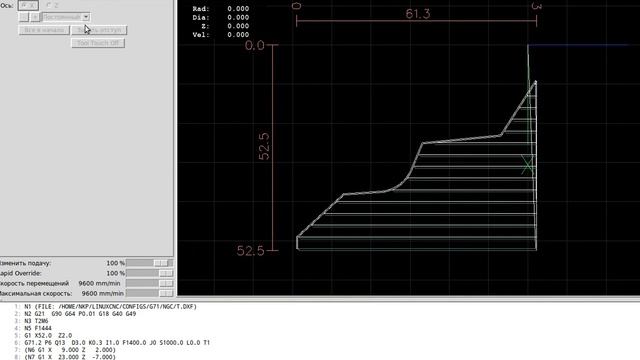Viewport: 640px width, 360px height.
Task: Click the green X origin marker
Action: (527, 165)
